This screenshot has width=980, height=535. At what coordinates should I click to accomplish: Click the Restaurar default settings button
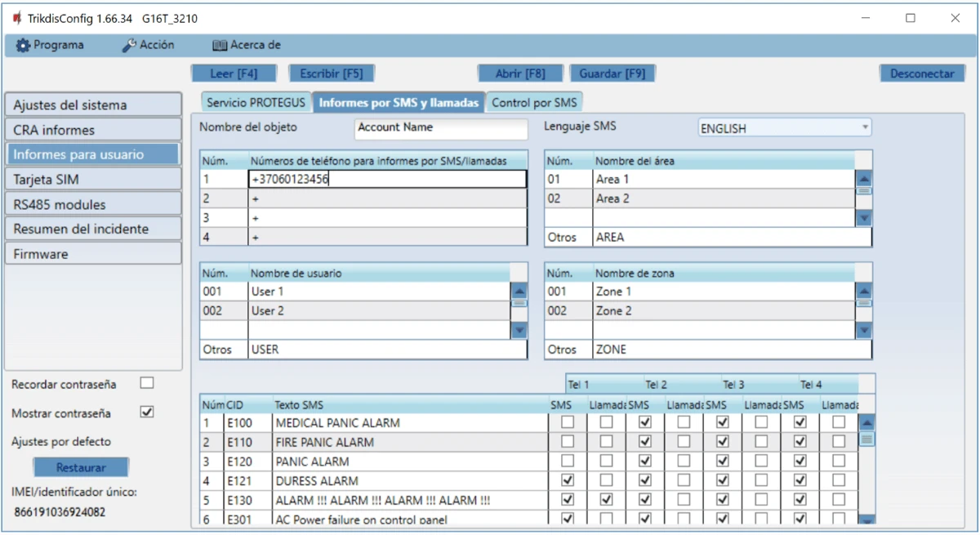coord(81,468)
